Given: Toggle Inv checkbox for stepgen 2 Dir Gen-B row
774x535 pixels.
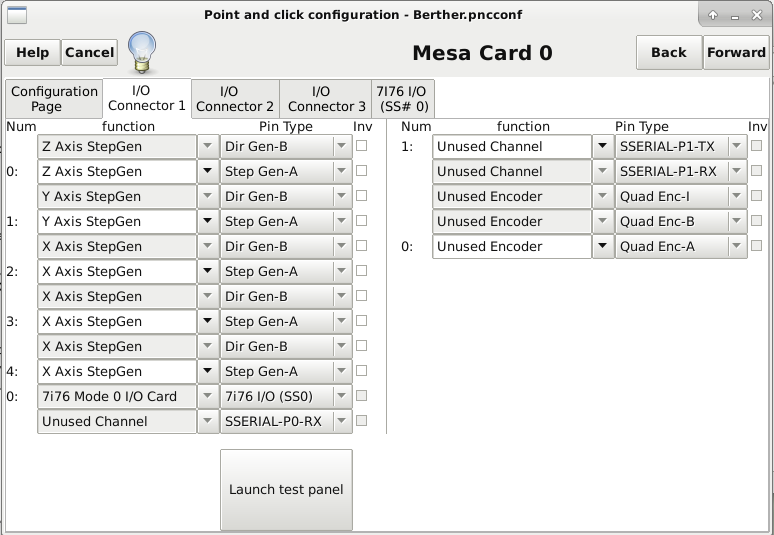Looking at the screenshot, I should tap(361, 246).
